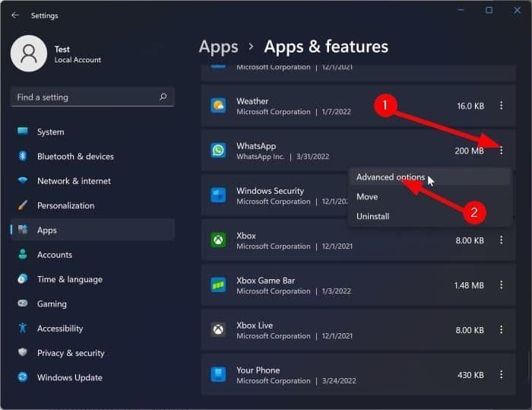Go to Privacy & security settings

(71, 353)
